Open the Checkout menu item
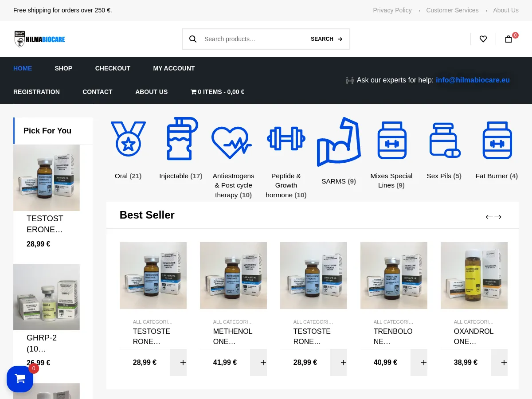The image size is (532, 399). tap(113, 68)
